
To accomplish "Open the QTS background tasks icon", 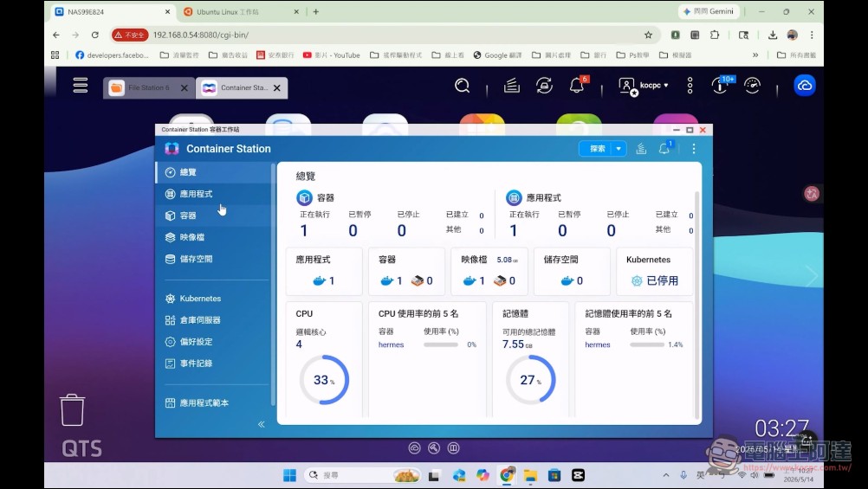I will click(x=511, y=85).
